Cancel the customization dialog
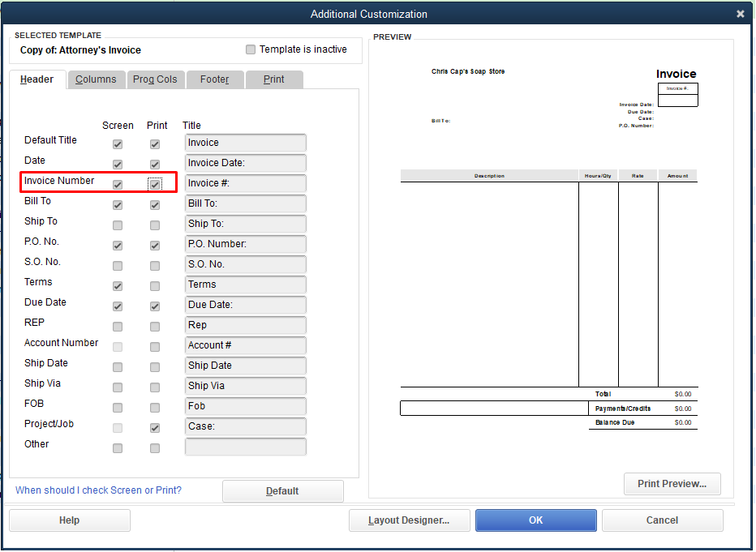Viewport: 756px width, 552px height. [x=662, y=520]
